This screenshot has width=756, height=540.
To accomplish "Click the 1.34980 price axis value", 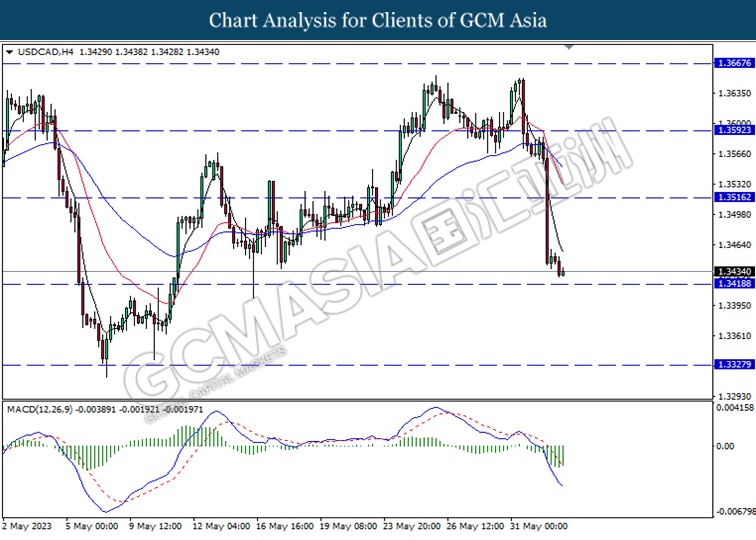I will 734,215.
